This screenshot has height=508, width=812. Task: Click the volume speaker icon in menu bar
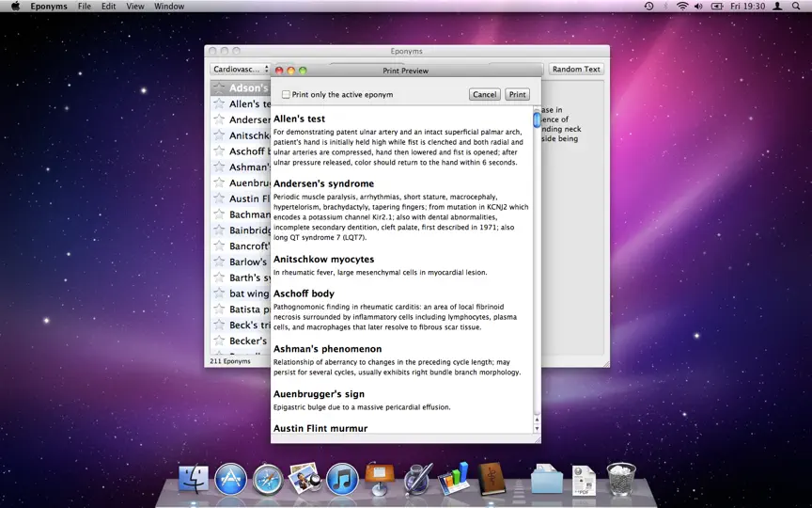698,7
